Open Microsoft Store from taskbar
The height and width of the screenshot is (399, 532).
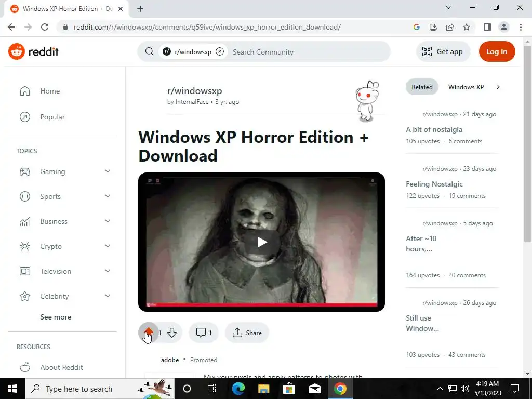tap(289, 389)
